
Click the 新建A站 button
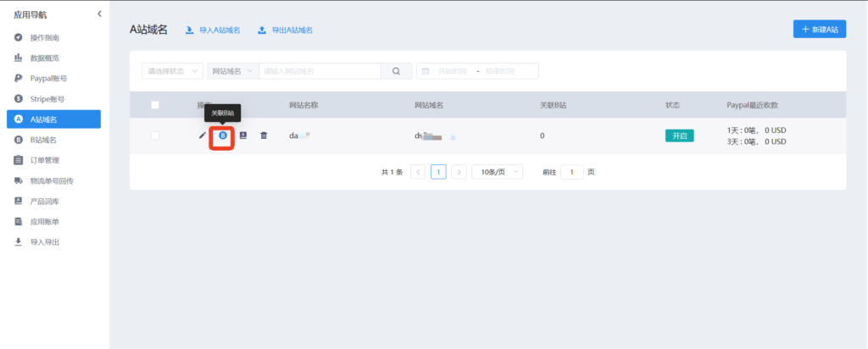point(819,29)
